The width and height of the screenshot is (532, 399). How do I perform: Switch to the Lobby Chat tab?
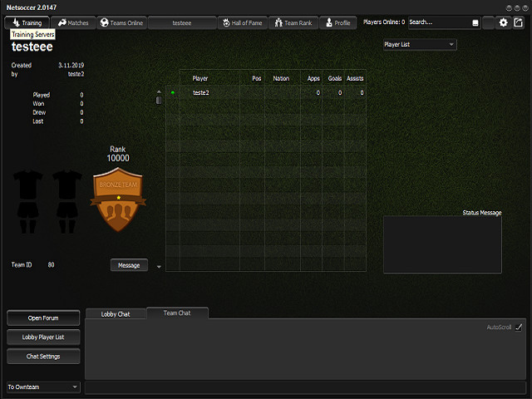pyautogui.click(x=116, y=313)
